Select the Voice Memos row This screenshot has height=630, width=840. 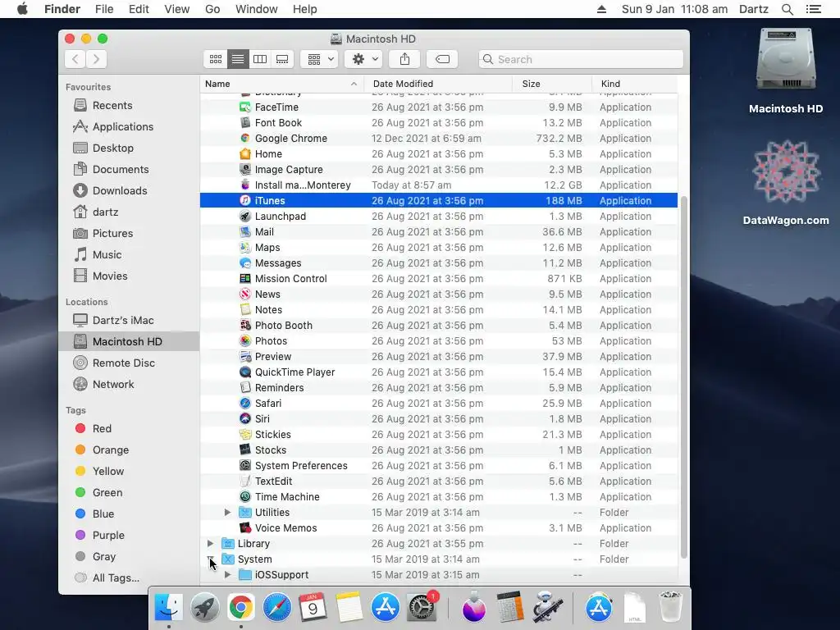(x=439, y=527)
